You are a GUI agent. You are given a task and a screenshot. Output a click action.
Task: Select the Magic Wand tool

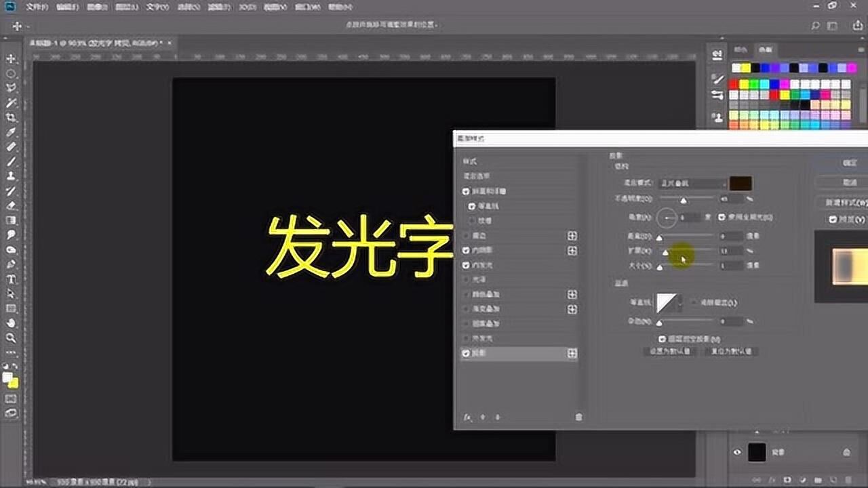coord(11,103)
